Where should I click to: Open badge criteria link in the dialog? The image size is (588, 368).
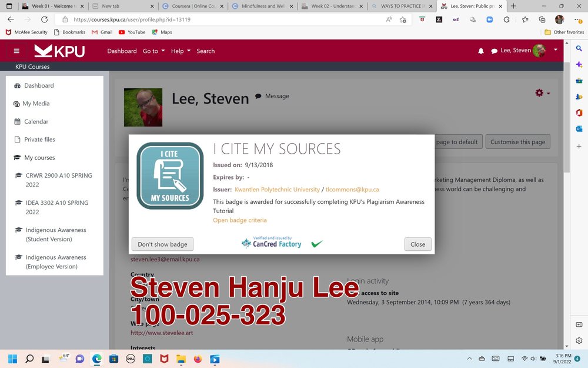point(240,220)
